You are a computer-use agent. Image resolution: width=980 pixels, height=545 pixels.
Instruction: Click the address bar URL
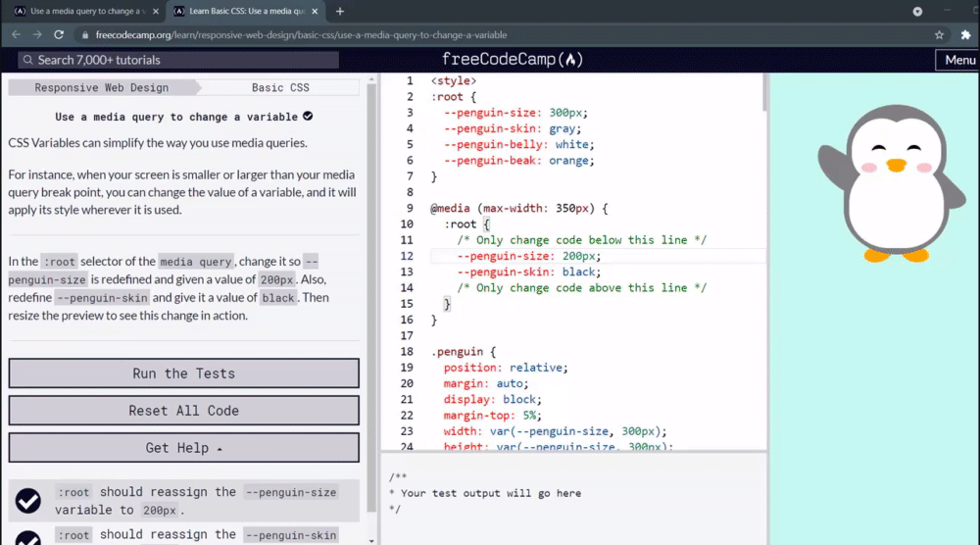(301, 35)
